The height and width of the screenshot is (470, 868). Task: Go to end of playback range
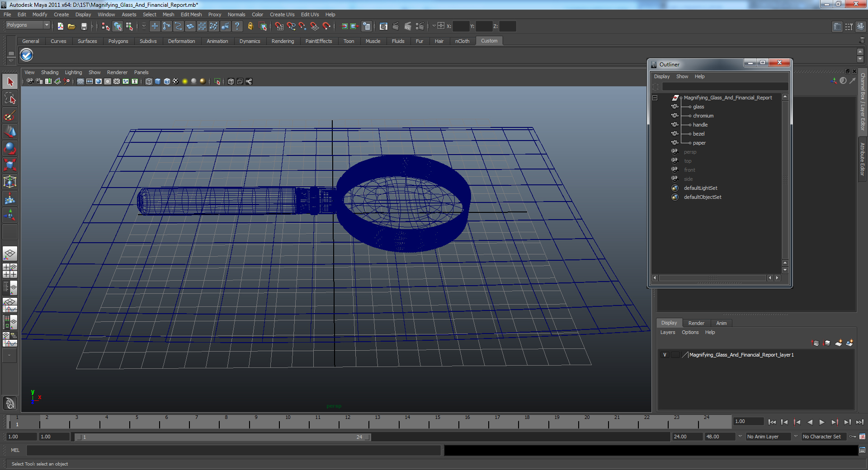pyautogui.click(x=860, y=422)
